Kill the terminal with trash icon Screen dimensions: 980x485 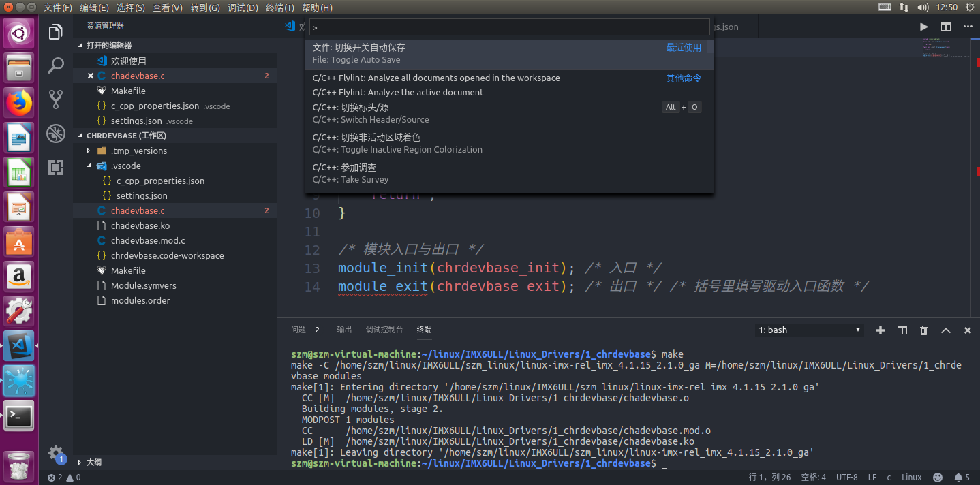pos(924,330)
